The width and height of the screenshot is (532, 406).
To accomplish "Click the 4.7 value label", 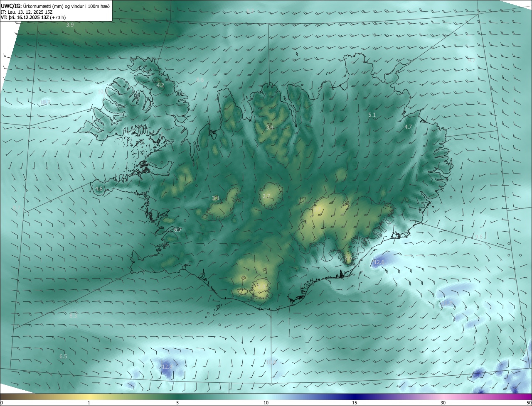I will pos(408,127).
